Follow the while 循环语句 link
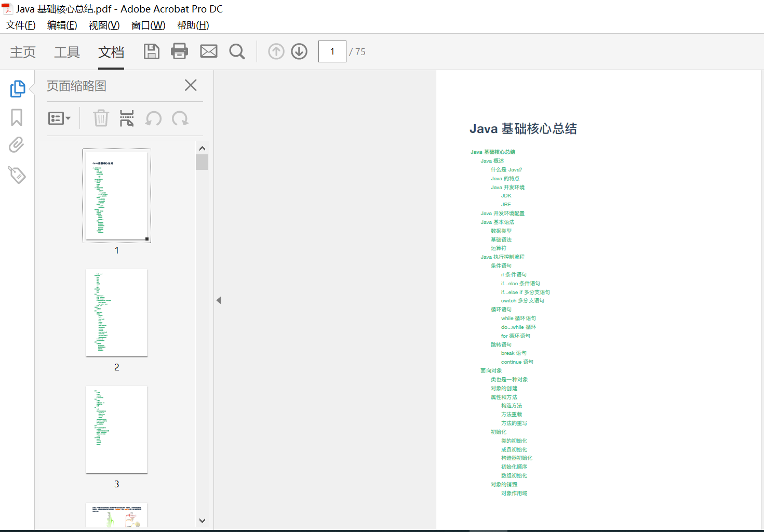 (x=518, y=318)
